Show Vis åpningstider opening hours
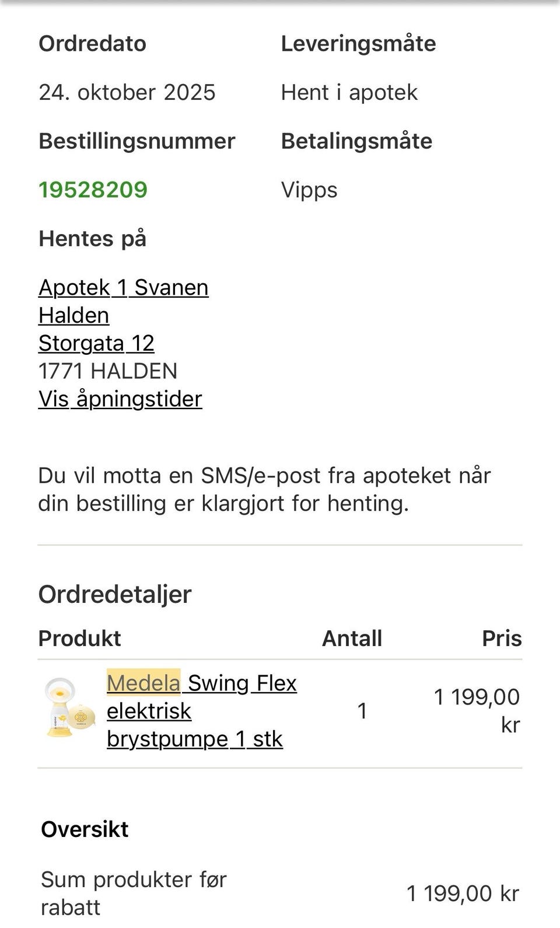This screenshot has width=560, height=928. click(x=120, y=399)
